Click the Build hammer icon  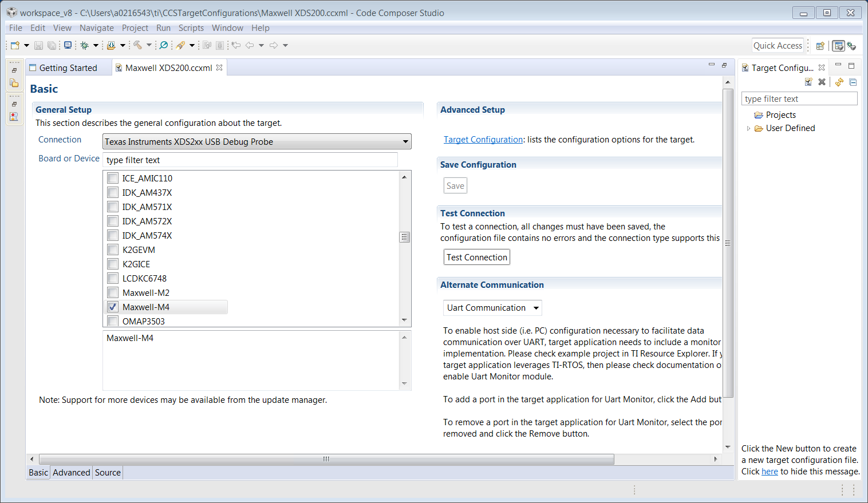tap(138, 45)
